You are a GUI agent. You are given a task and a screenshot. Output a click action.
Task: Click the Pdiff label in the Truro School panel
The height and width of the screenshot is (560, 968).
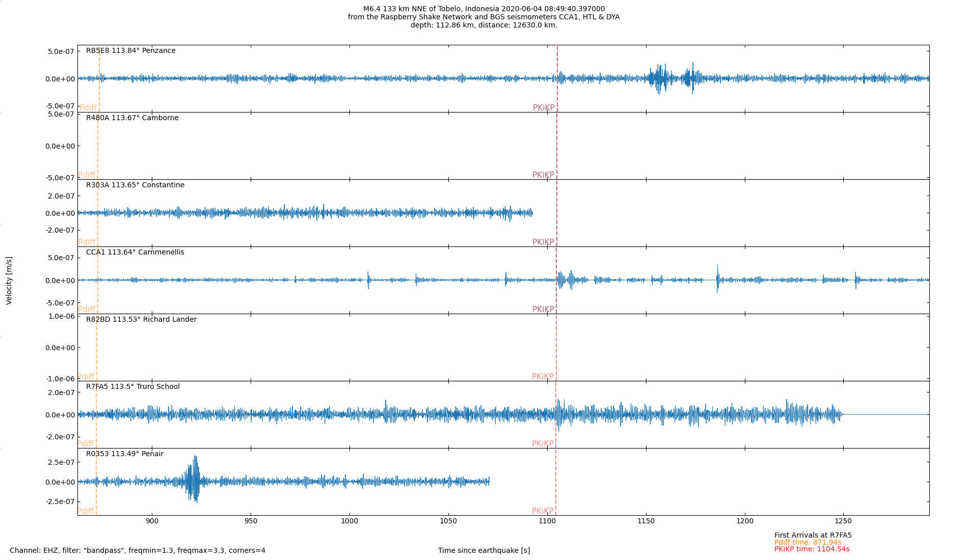tap(86, 444)
